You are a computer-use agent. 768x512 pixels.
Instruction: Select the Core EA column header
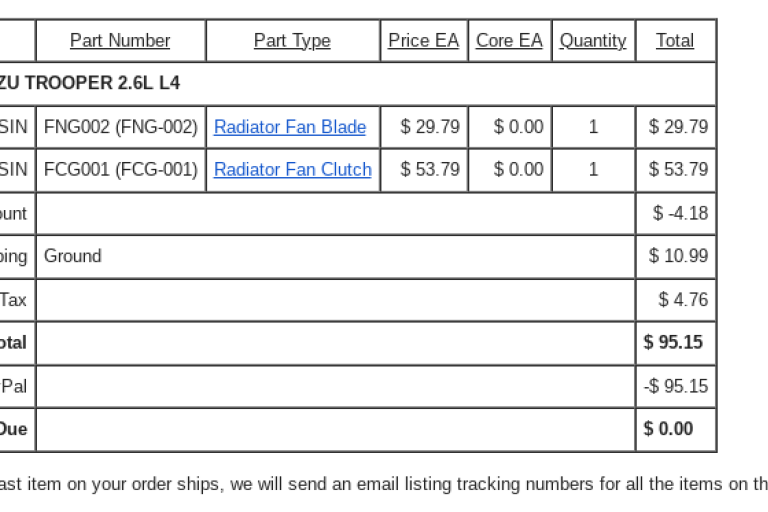pyautogui.click(x=509, y=41)
